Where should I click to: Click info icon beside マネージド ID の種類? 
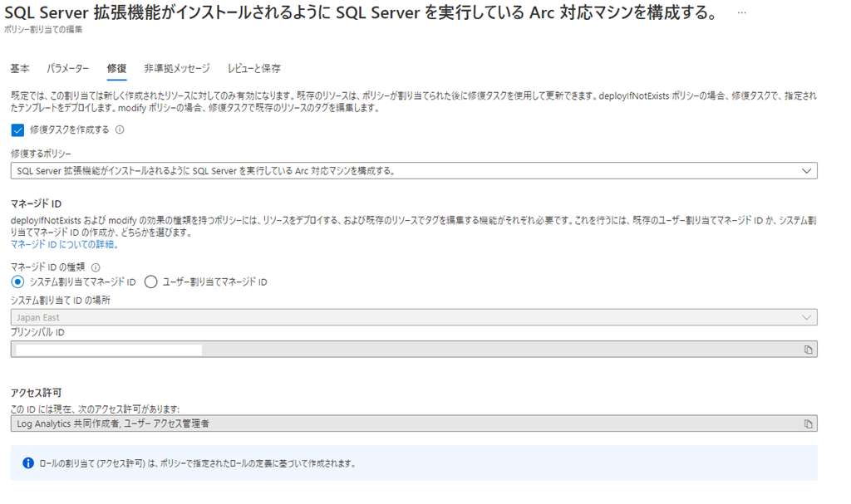click(x=96, y=267)
